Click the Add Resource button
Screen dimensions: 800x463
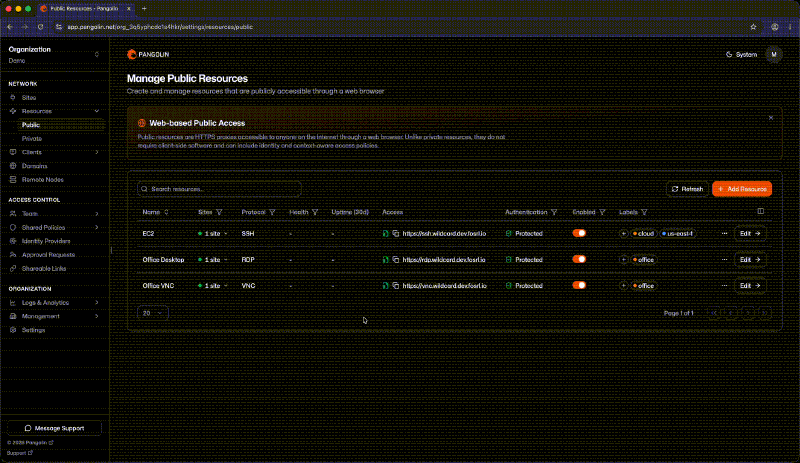click(x=742, y=189)
